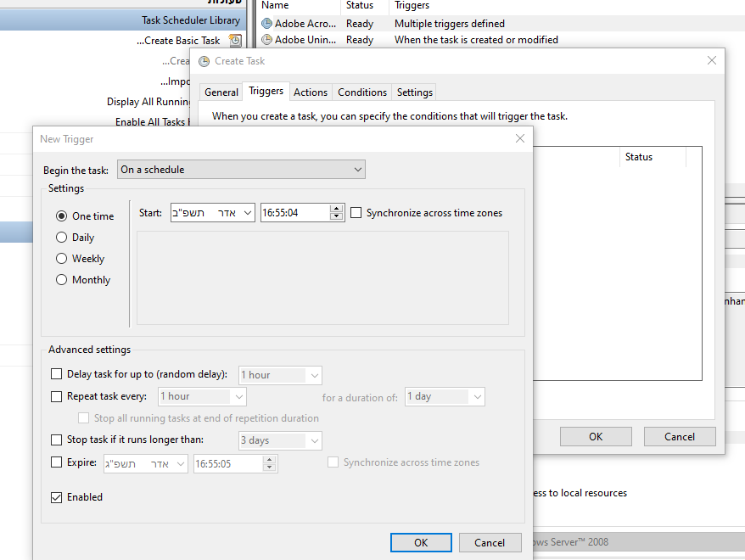745x560 pixels.
Task: Check the Repeat task every box
Action: (56, 396)
